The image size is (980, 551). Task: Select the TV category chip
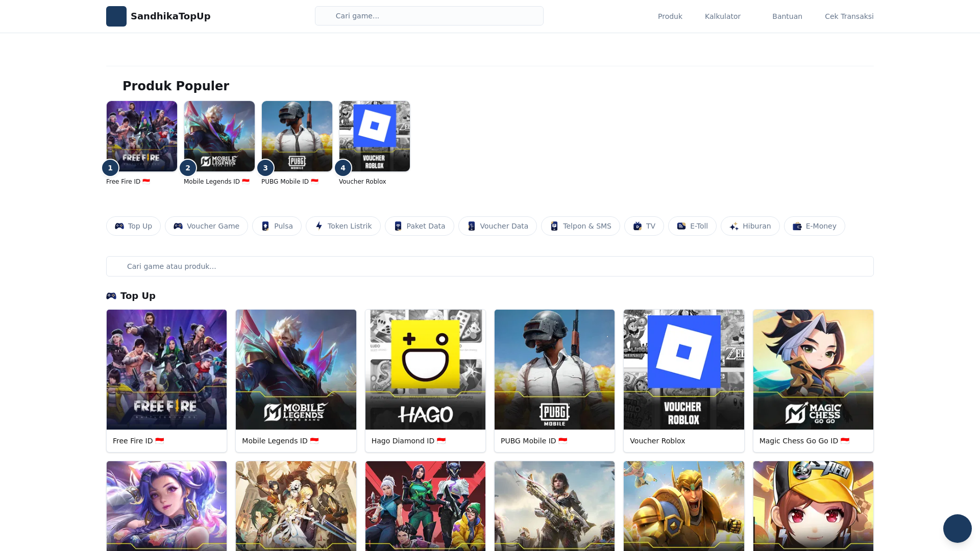(x=644, y=226)
